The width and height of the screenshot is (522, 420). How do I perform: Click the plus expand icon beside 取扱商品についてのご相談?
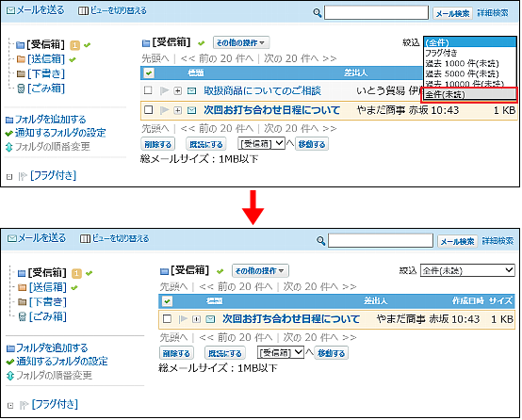(x=178, y=90)
